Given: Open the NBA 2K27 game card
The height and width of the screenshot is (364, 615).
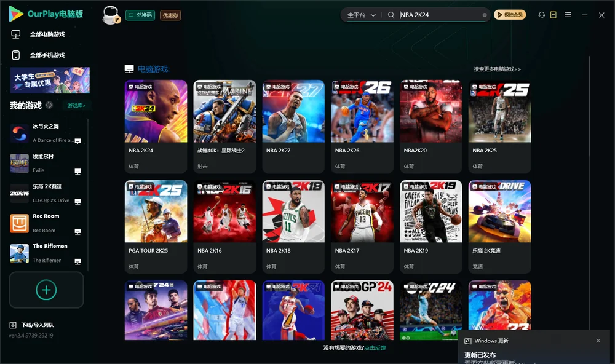Looking at the screenshot, I should 293,126.
